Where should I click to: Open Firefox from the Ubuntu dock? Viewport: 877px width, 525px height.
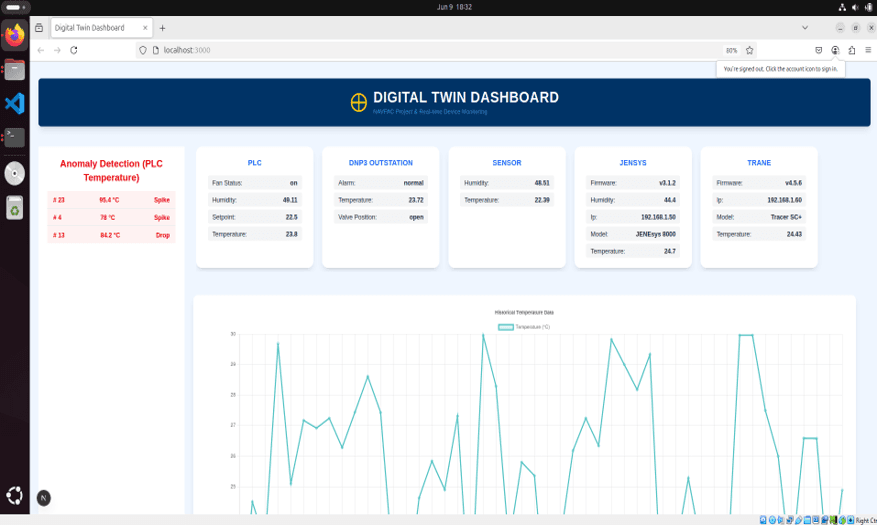coord(15,35)
